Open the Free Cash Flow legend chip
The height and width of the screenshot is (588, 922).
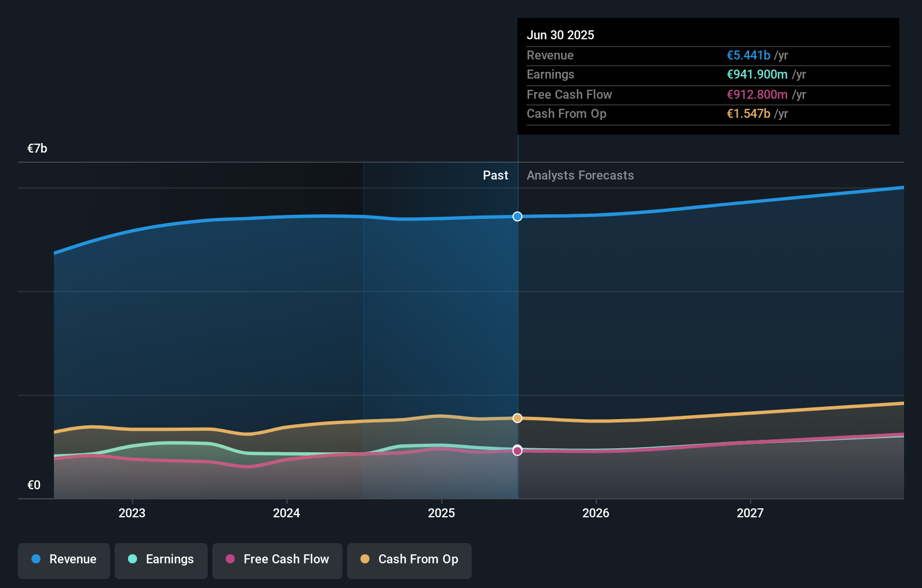(x=277, y=559)
